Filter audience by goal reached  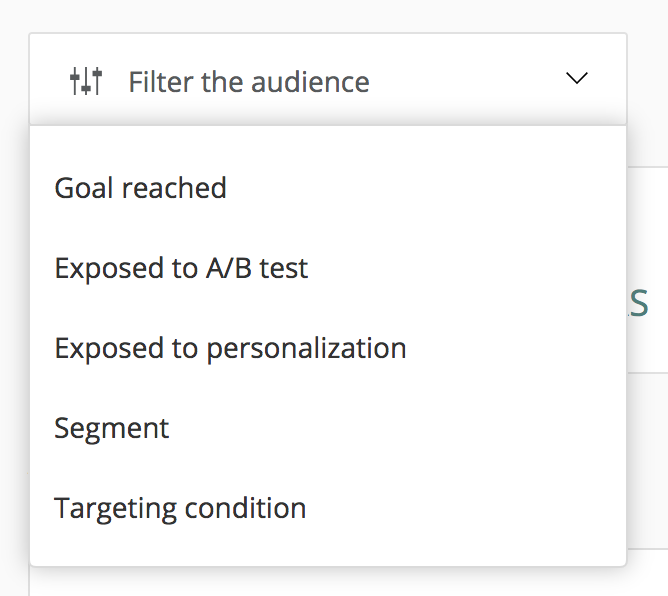[141, 188]
